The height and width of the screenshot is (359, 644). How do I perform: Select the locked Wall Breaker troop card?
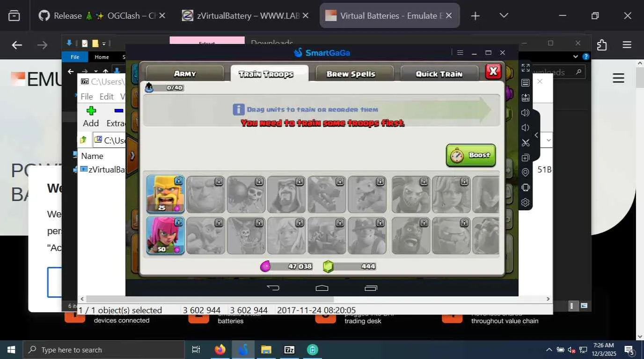[x=246, y=194]
